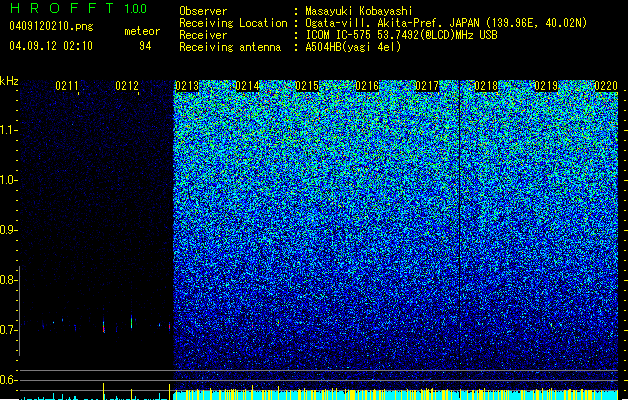This screenshot has height=400, width=629.
Task: Click the observer name Masayuki Kobayashi
Action: [x=359, y=11]
